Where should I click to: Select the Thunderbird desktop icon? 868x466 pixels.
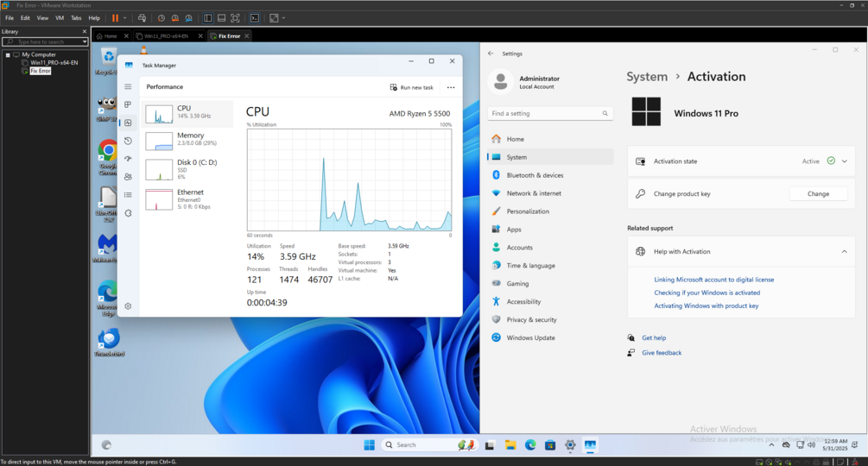109,343
